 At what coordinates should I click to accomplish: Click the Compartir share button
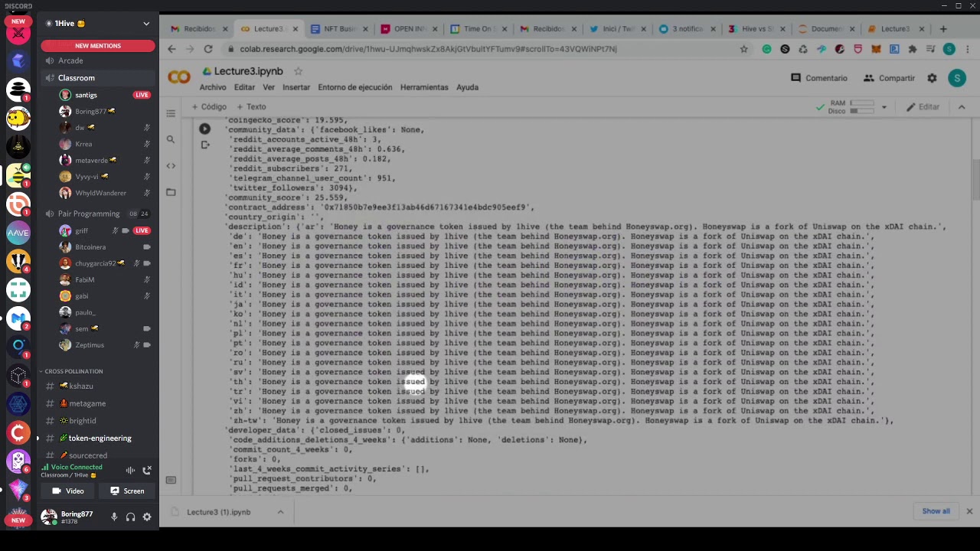[x=889, y=78]
